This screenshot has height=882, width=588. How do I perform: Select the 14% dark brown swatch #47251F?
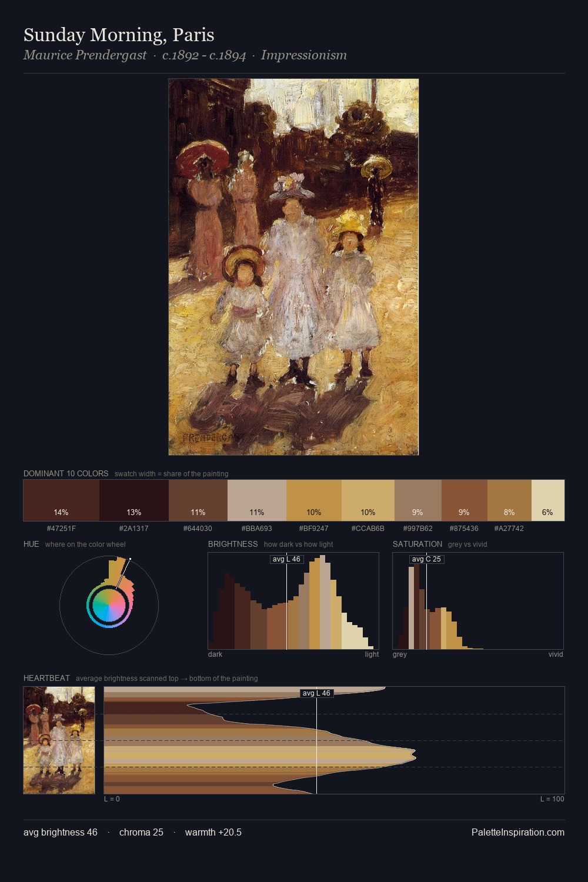(x=61, y=500)
